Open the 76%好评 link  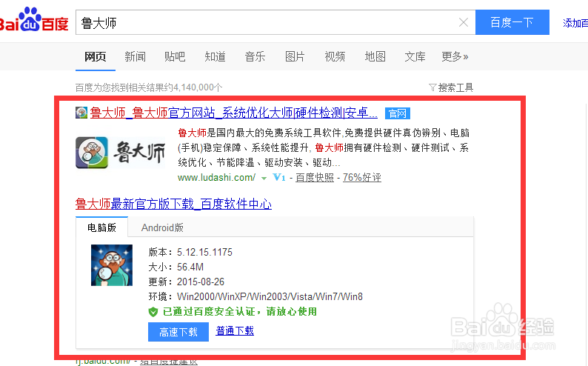pos(362,177)
